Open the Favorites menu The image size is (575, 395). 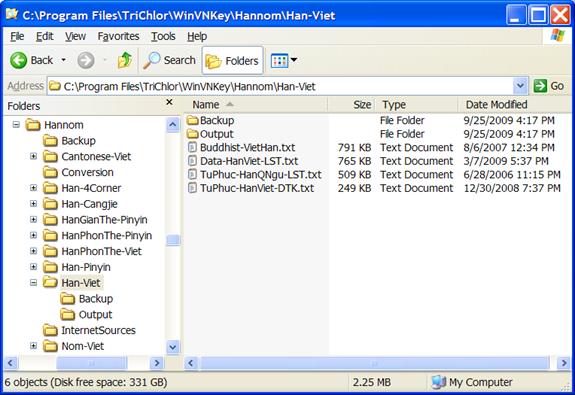[x=118, y=36]
